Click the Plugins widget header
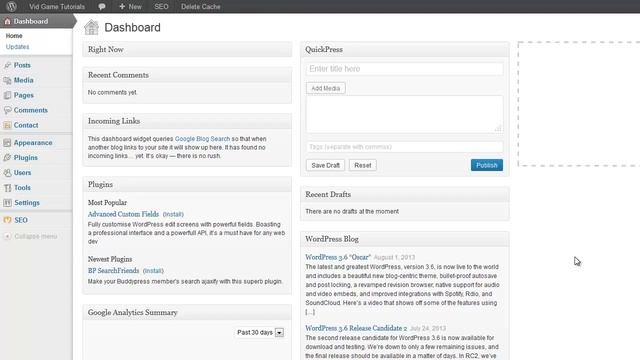Image resolution: width=640 pixels, height=360 pixels. [x=187, y=184]
